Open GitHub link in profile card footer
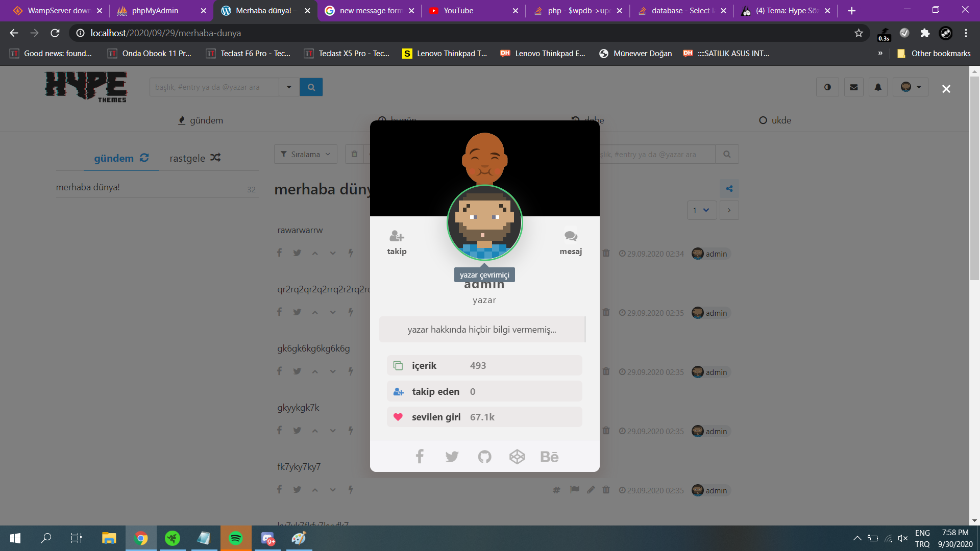980x551 pixels. [x=484, y=456]
